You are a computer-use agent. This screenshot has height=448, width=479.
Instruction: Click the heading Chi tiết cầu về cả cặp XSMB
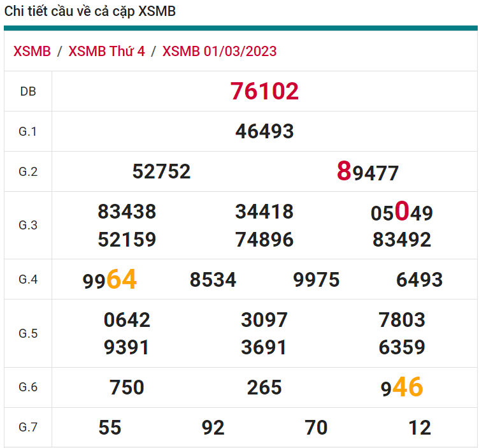[x=90, y=11]
